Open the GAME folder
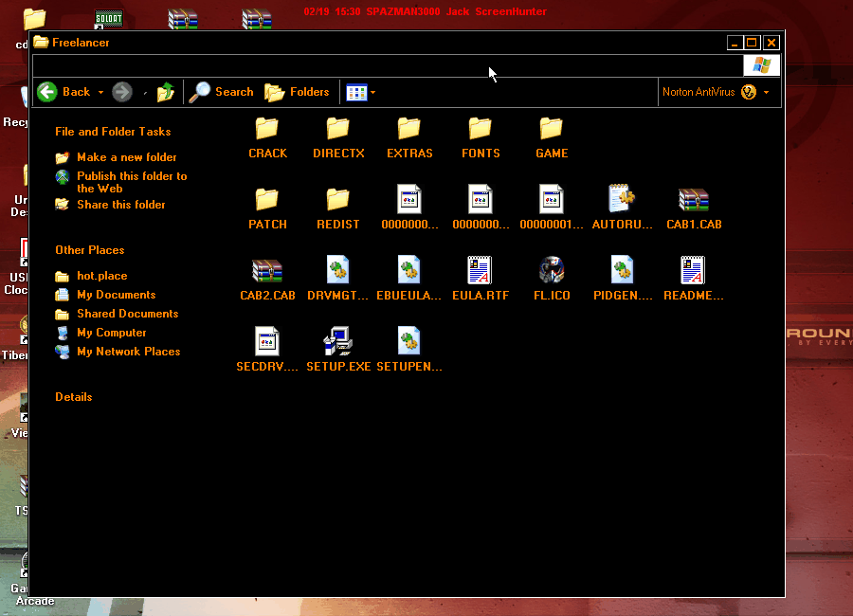Screen dimensions: 853x616 click(551, 137)
